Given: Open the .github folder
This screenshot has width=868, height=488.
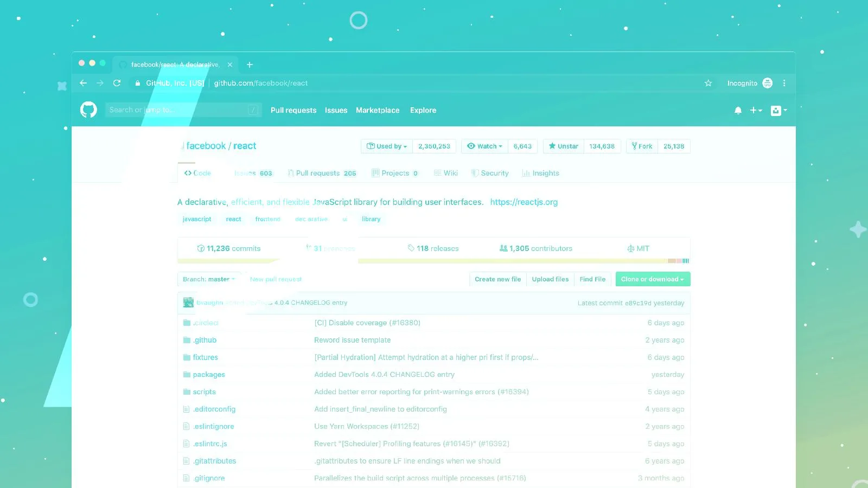Looking at the screenshot, I should pyautogui.click(x=205, y=340).
